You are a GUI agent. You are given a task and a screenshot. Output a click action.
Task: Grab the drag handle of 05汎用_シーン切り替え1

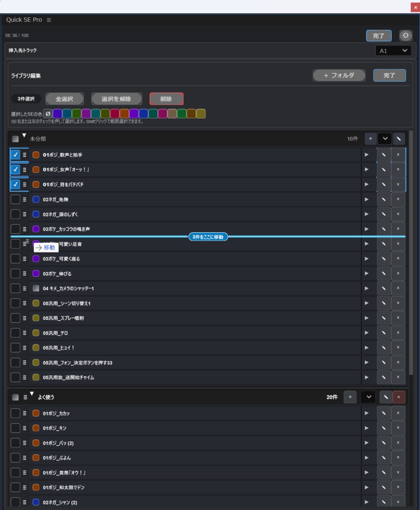tap(25, 303)
